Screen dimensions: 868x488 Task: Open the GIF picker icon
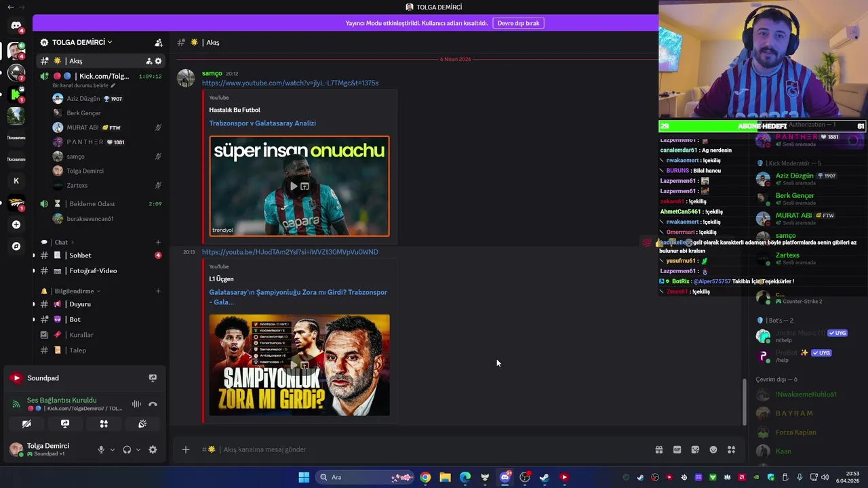[x=677, y=449]
